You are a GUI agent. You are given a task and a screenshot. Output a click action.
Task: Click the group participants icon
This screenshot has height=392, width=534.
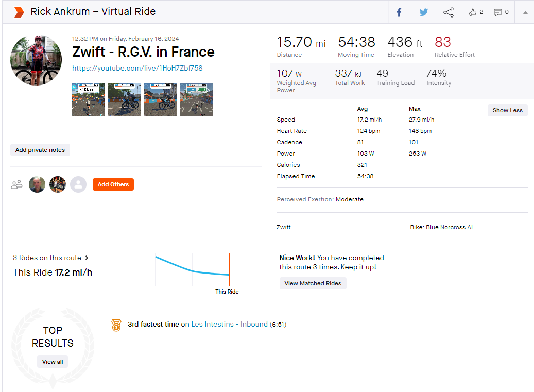[x=16, y=184]
